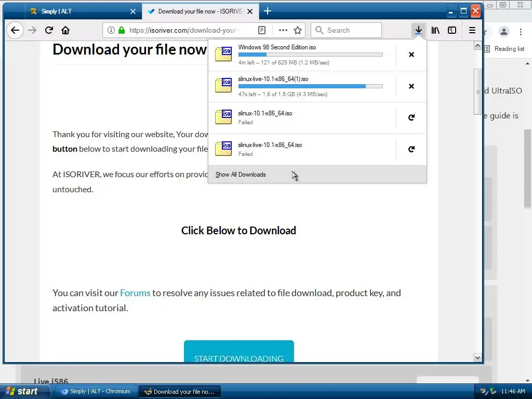Show site information icon in address bar
This screenshot has width=532, height=399.
coord(111,30)
